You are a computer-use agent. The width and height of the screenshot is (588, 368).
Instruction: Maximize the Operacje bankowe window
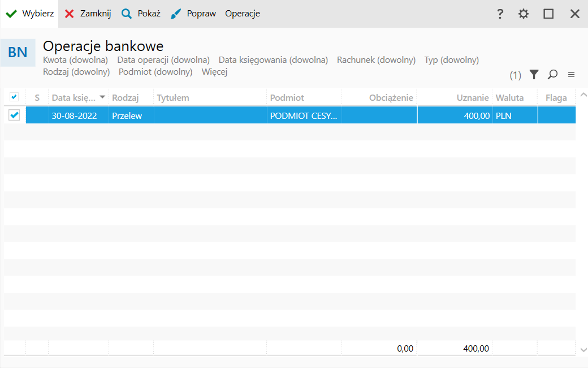(x=548, y=14)
